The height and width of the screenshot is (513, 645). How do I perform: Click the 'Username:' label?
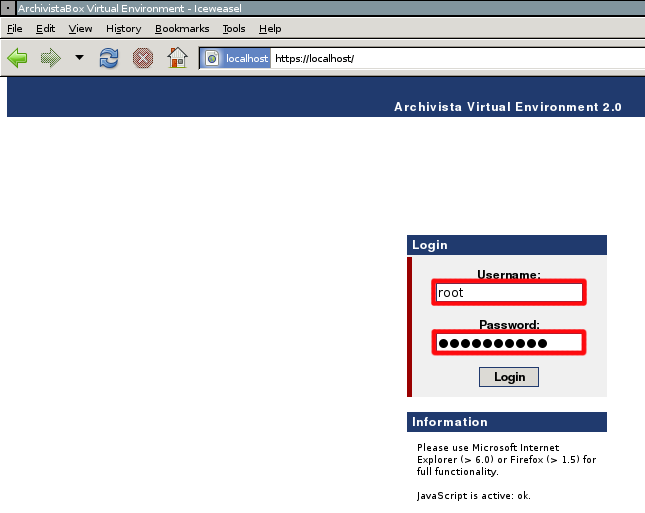coord(509,274)
